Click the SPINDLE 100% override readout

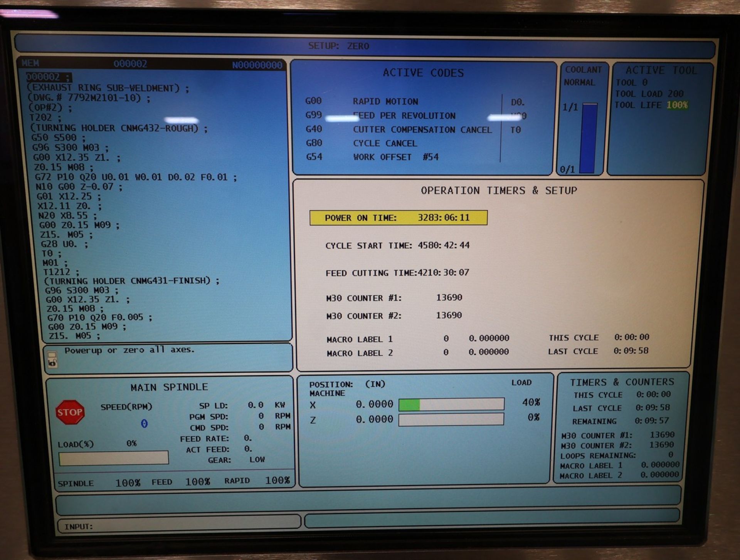click(99, 483)
